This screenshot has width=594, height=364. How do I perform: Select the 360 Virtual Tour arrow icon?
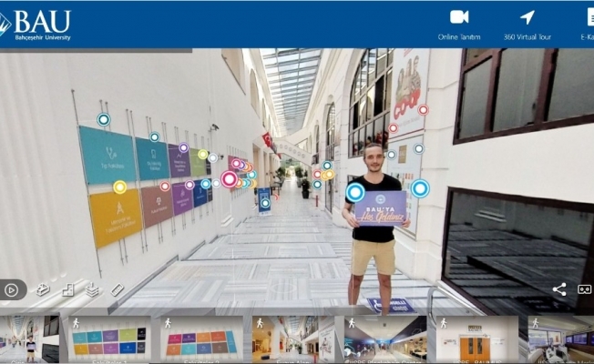pos(527,17)
